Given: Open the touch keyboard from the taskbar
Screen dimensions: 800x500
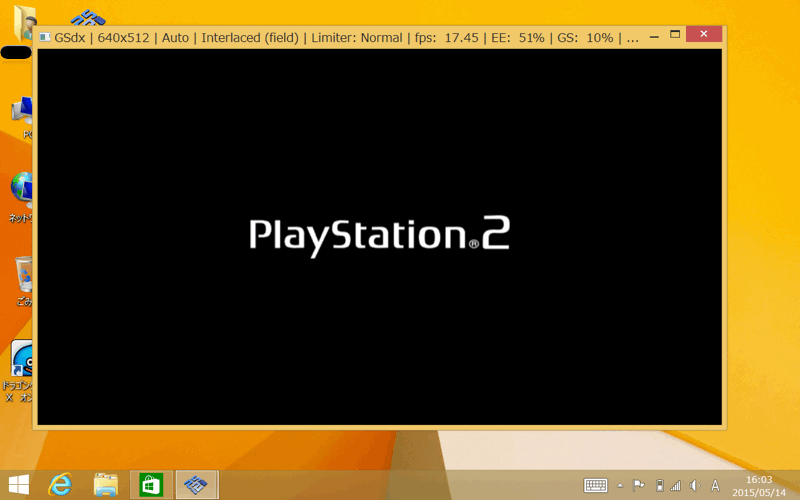Looking at the screenshot, I should click(x=596, y=485).
